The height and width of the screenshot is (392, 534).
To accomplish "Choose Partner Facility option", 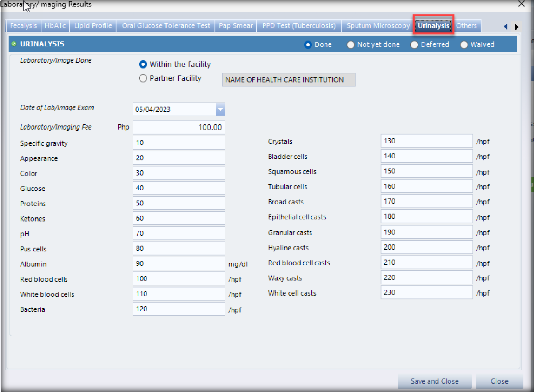I will point(143,78).
